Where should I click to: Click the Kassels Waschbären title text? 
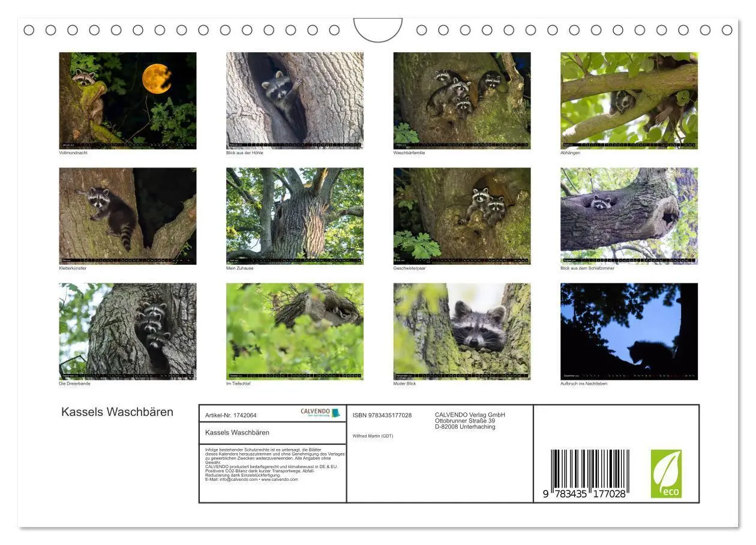(x=117, y=412)
